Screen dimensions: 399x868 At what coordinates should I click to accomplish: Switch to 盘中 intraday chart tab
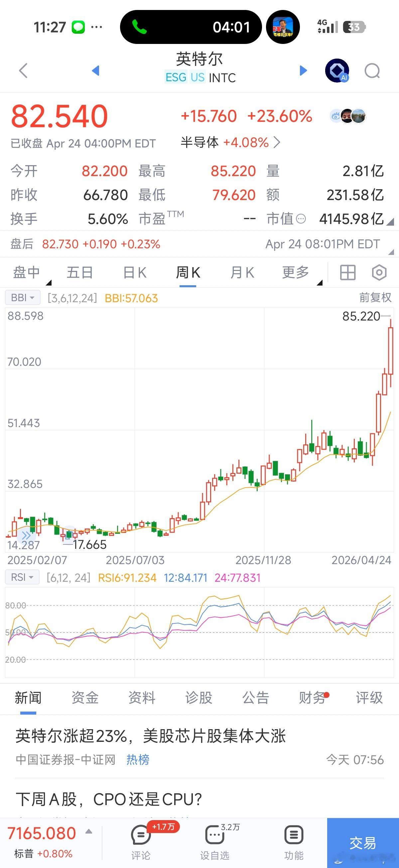[27, 273]
